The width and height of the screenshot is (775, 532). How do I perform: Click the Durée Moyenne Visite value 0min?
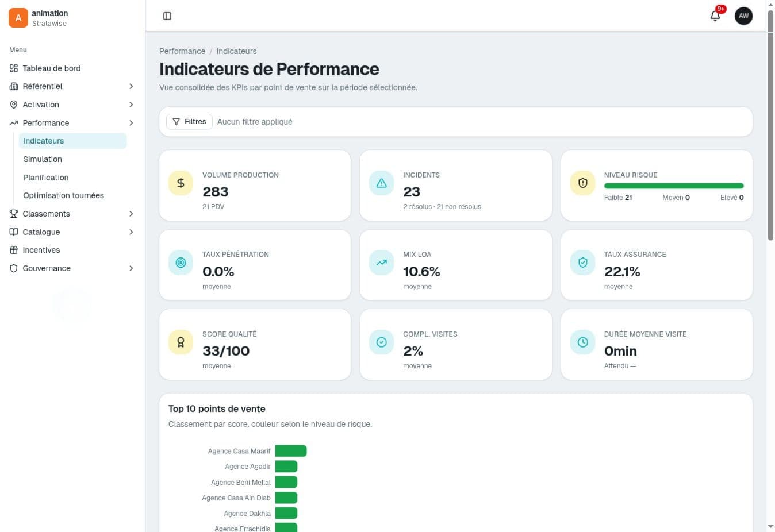click(620, 351)
